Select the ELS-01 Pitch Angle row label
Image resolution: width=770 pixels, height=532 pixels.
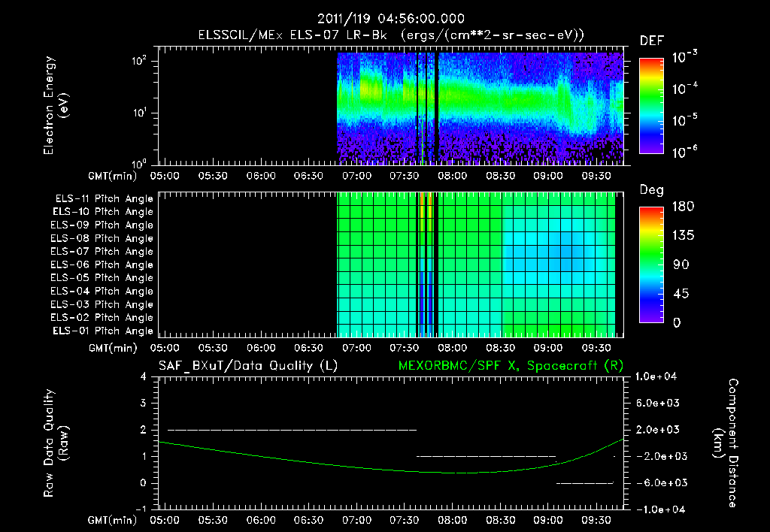click(x=103, y=331)
